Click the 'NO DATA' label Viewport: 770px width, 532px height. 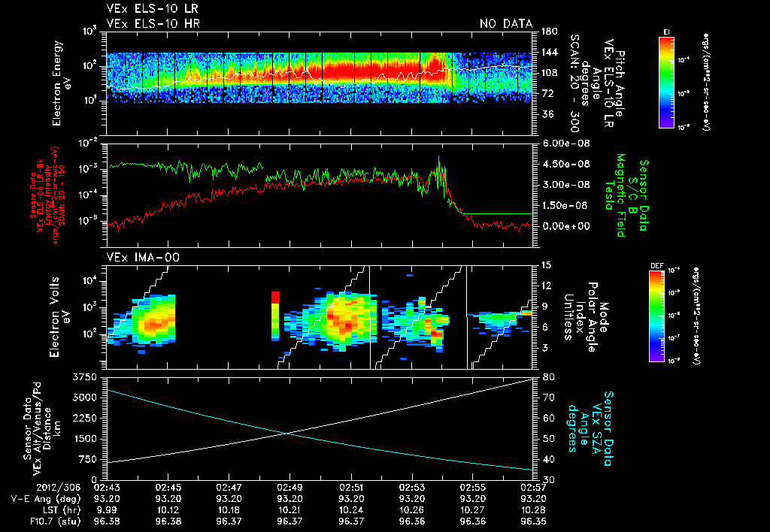(x=506, y=23)
